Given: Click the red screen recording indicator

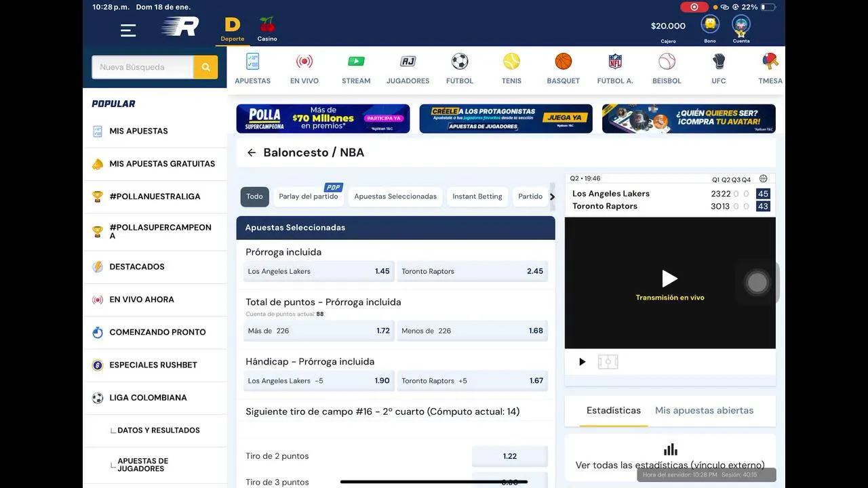Looking at the screenshot, I should pos(694,7).
